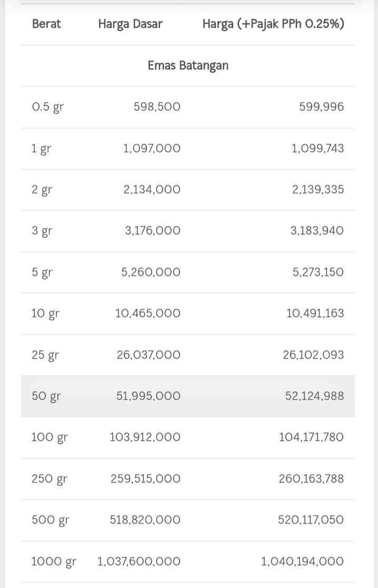Select the 1 gr weight row
This screenshot has width=378, height=588.
point(188,149)
